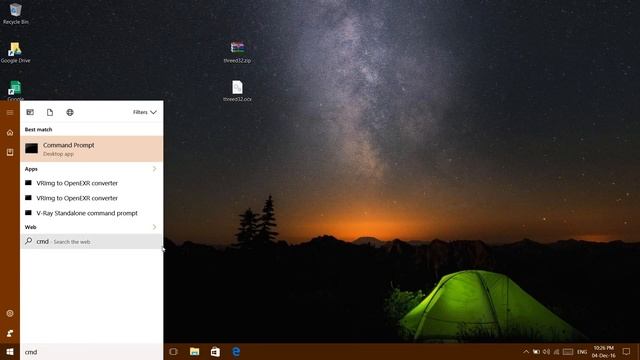Select the Google Drive desktop shortcut
Viewport: 640px width, 360px height.
coord(16,52)
